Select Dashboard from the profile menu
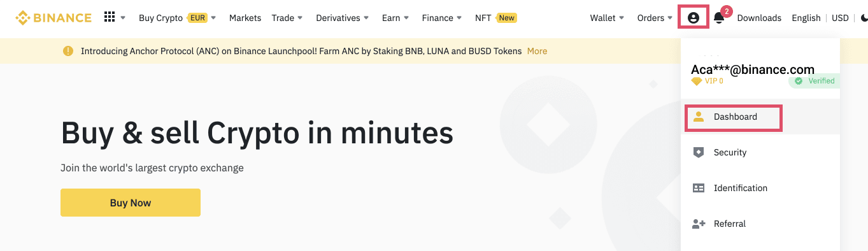Image resolution: width=868 pixels, height=251 pixels. [734, 117]
